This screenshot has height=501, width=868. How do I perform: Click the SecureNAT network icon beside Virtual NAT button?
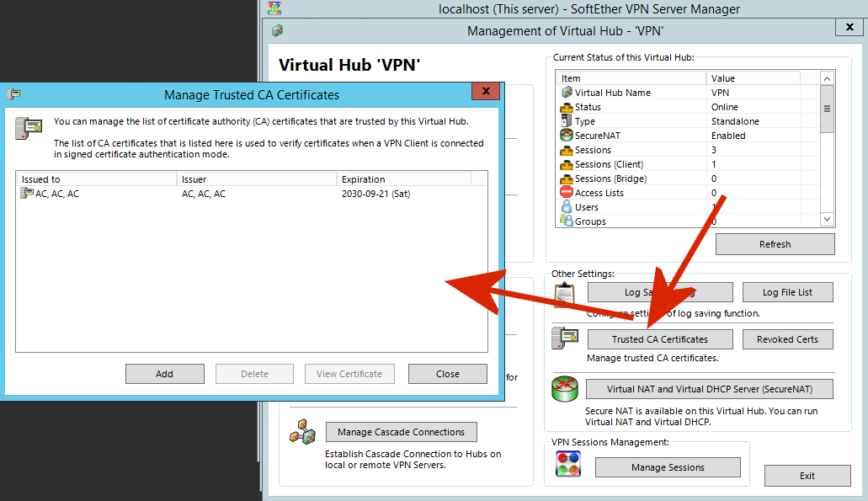click(x=564, y=389)
